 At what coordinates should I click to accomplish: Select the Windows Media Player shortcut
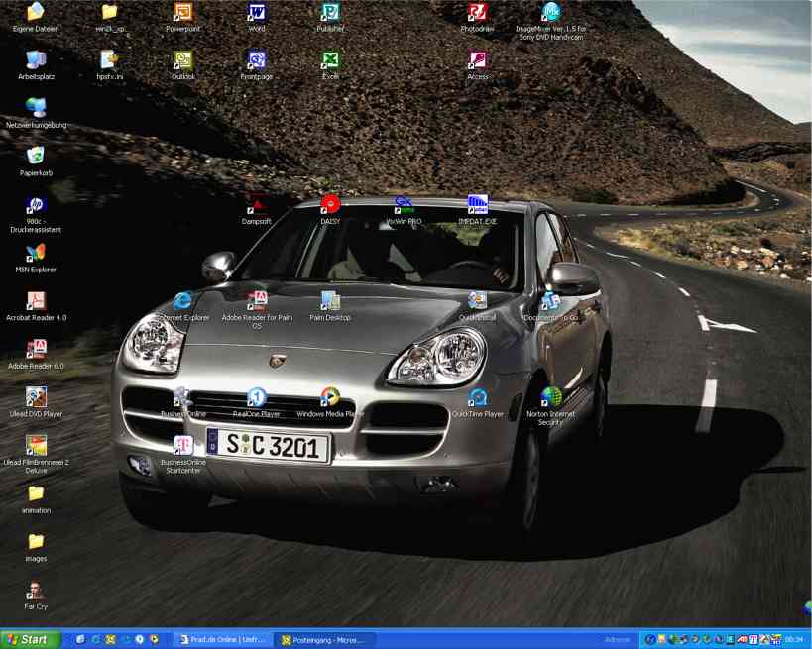330,397
